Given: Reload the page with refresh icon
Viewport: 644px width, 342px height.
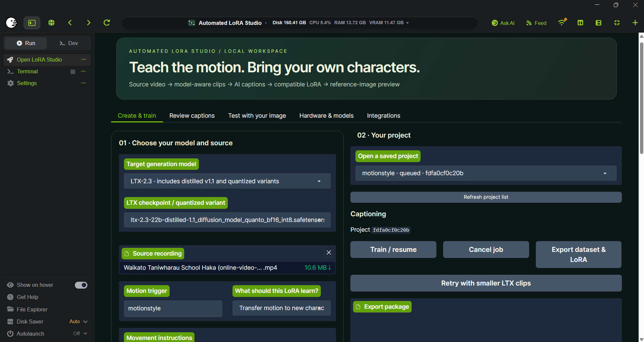Looking at the screenshot, I should (x=107, y=23).
